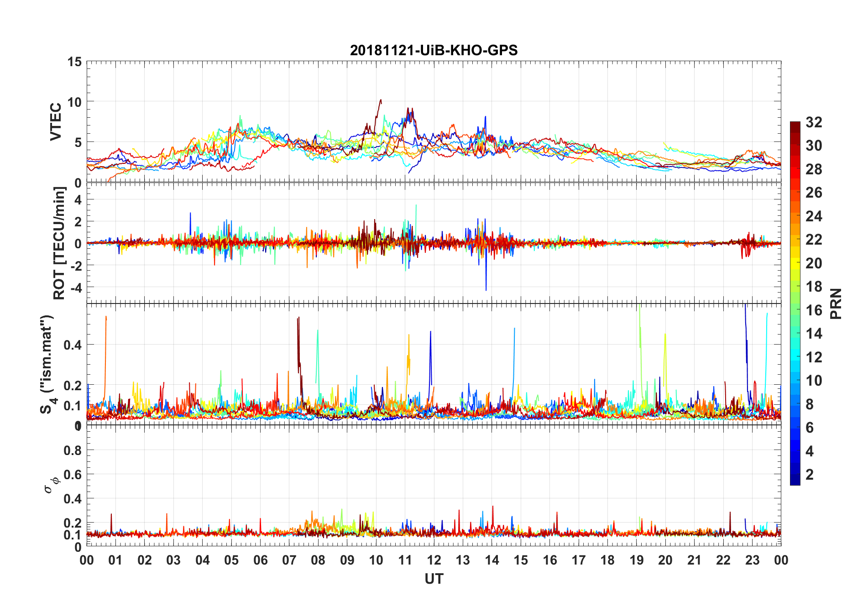Click x-axis tick label 01
Viewport: 868px width, 607px height.
(x=116, y=560)
